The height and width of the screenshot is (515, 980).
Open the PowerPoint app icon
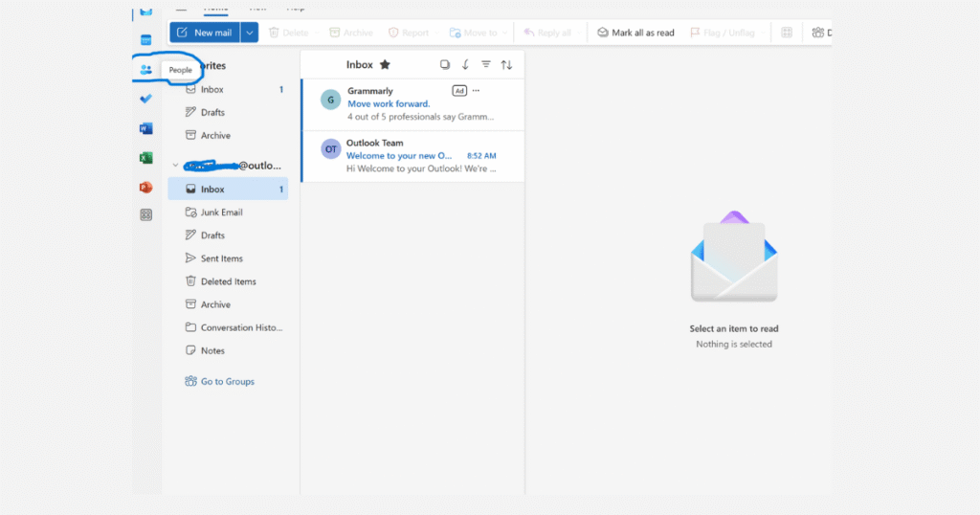coord(145,187)
